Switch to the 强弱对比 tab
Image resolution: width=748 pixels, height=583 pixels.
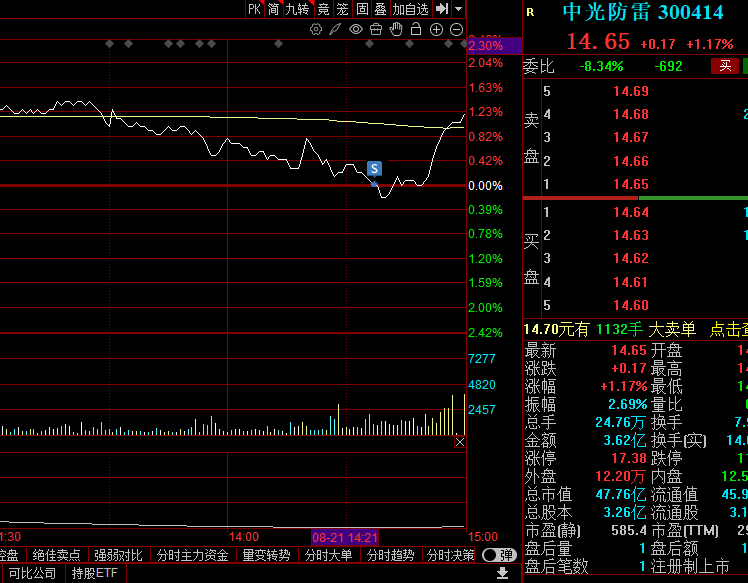[118, 555]
